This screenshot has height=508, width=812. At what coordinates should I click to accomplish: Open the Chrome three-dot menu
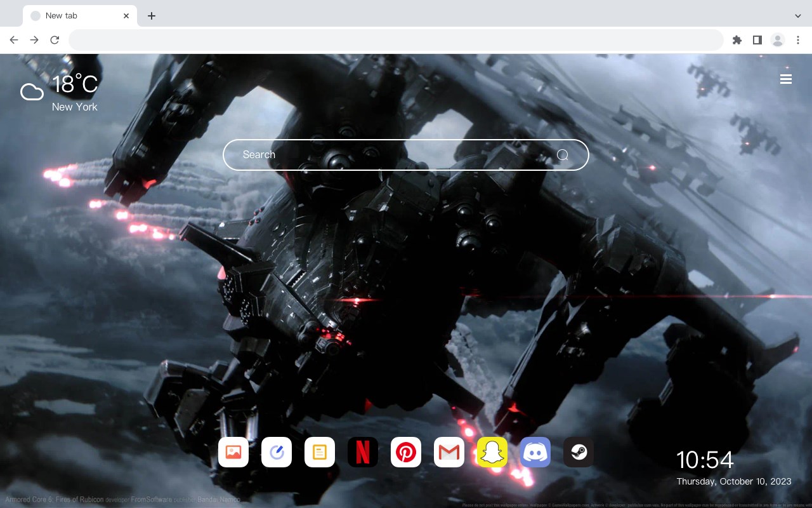point(798,40)
